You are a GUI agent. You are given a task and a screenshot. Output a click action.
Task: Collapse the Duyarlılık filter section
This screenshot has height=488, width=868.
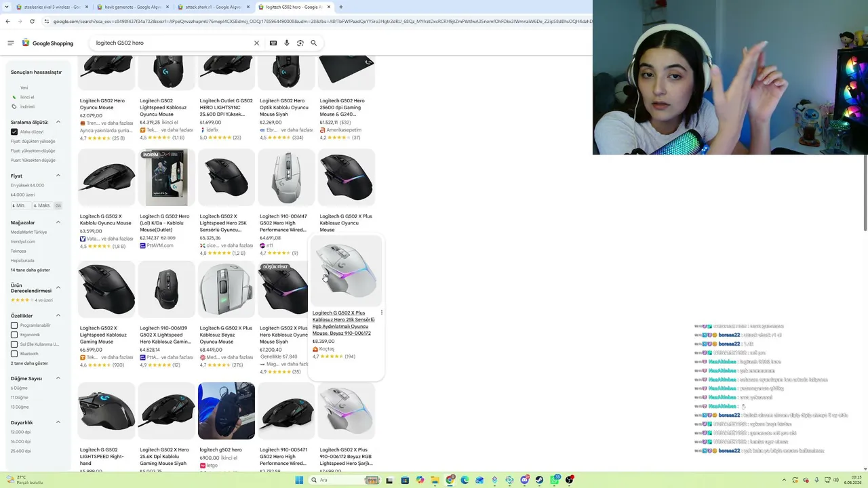(x=58, y=422)
